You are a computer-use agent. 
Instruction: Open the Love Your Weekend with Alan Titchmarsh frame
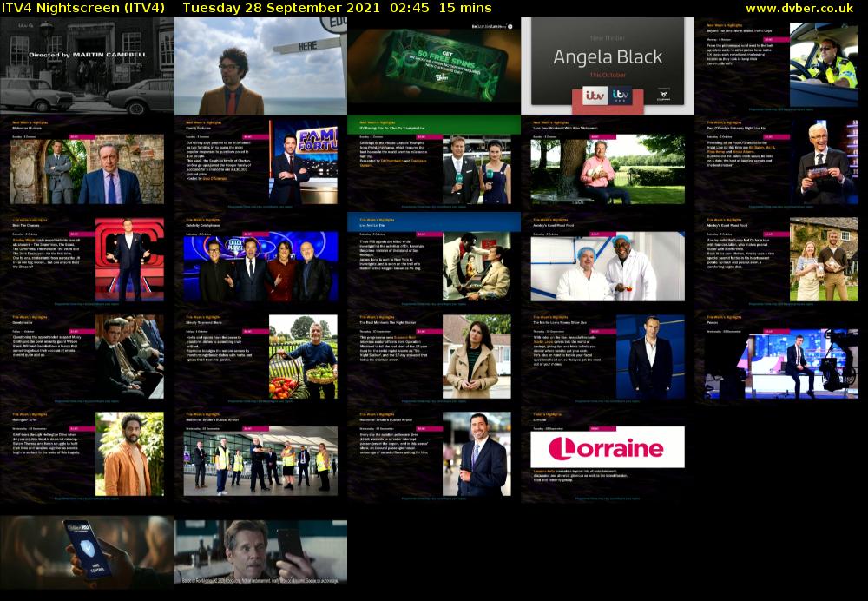coord(608,163)
